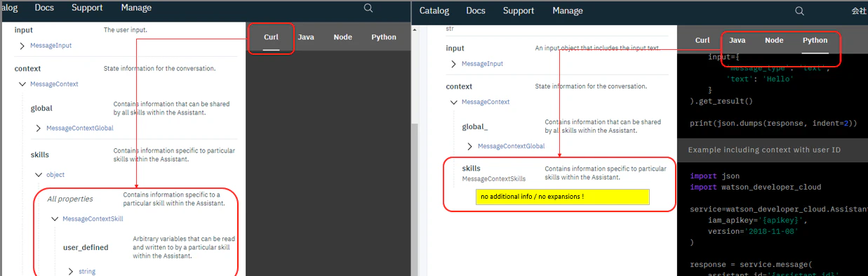
Task: Expand MessageInput chevron in left window
Action: click(22, 46)
